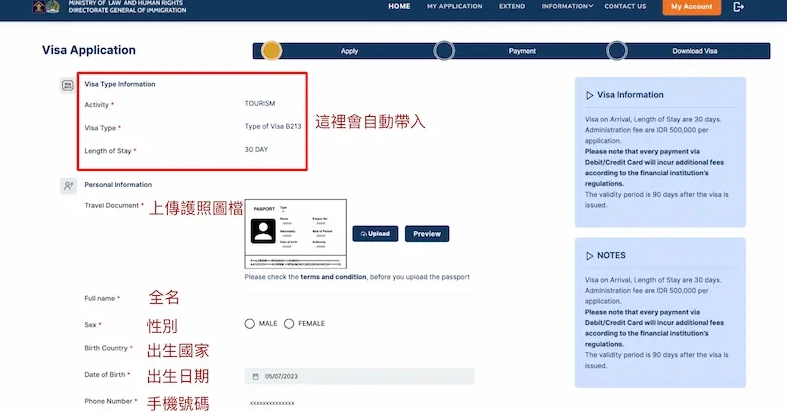Image resolution: width=787 pixels, height=412 pixels.
Task: Select the MALE radio button
Action: tap(249, 324)
